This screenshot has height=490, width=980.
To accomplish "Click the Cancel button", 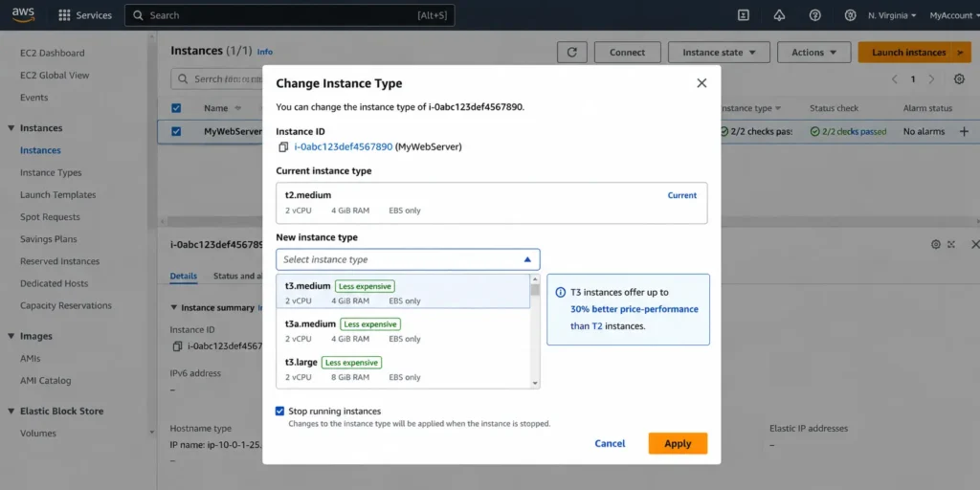I will point(610,443).
